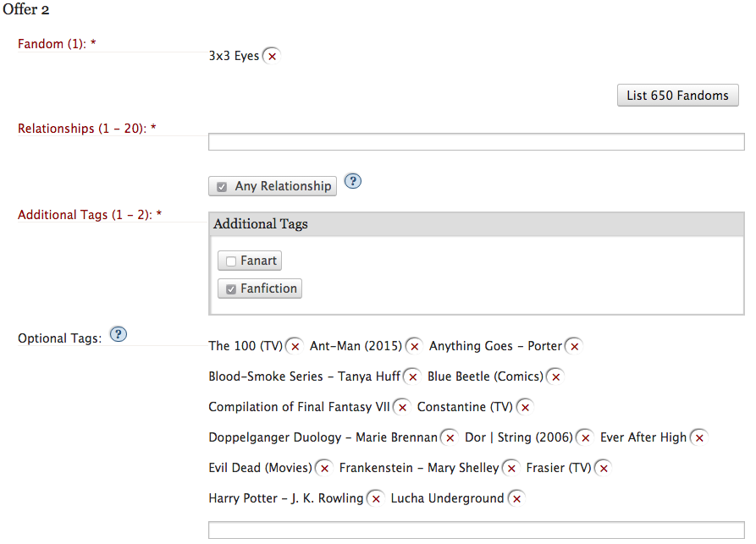The image size is (756, 544).
Task: Remove Blood-Smoke Series - Tanya Huff tag
Action: point(413,376)
